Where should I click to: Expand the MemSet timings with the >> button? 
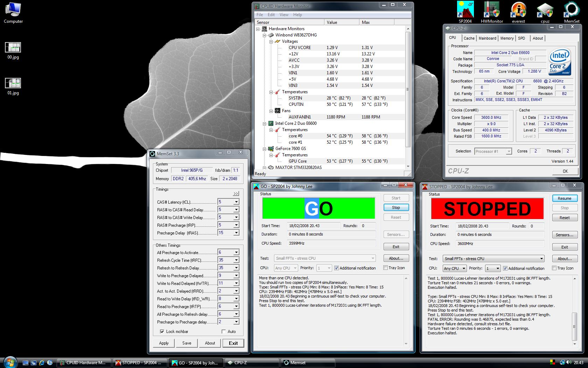point(236,193)
